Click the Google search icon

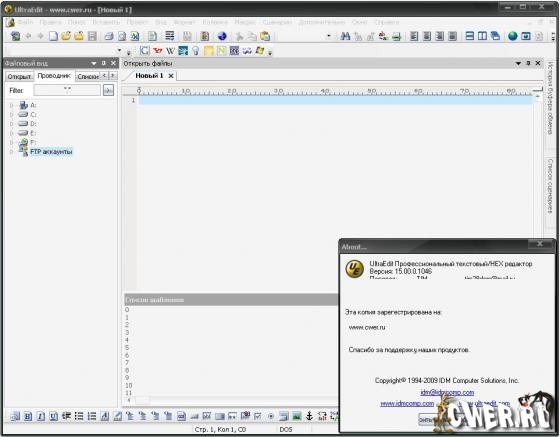tap(144, 51)
